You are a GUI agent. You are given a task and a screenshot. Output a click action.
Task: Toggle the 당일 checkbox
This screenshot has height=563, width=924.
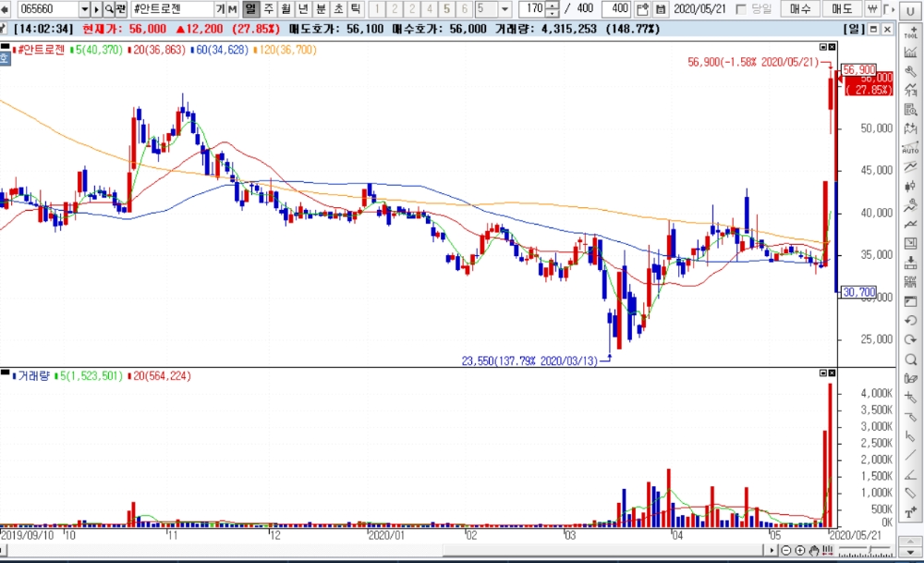(741, 9)
